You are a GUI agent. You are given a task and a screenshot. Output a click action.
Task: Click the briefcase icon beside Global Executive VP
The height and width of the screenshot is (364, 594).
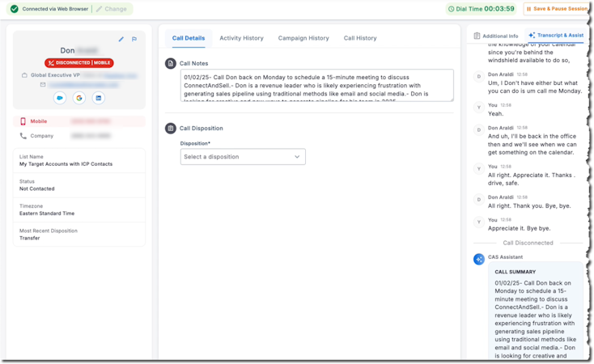pyautogui.click(x=24, y=75)
